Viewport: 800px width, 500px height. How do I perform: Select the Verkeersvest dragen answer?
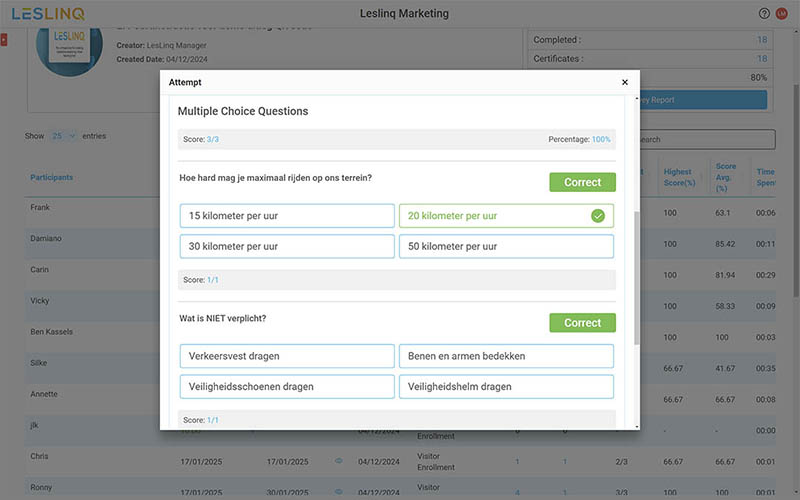coord(287,356)
